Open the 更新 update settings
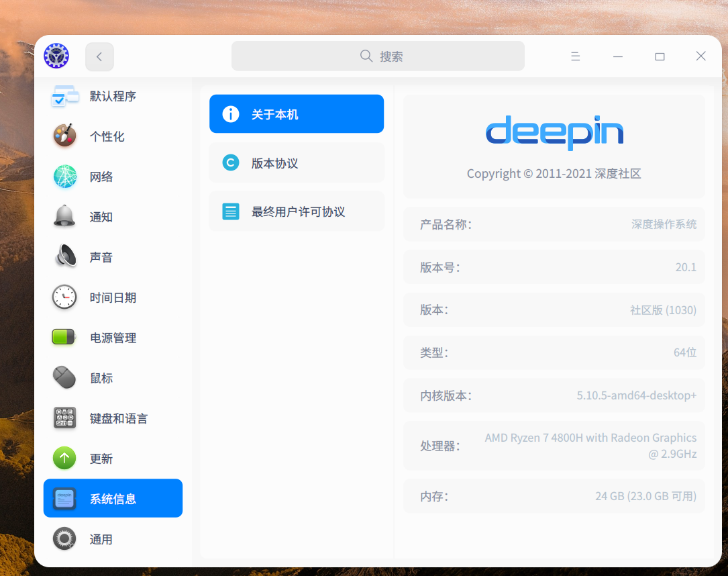This screenshot has height=576, width=728. (113, 459)
